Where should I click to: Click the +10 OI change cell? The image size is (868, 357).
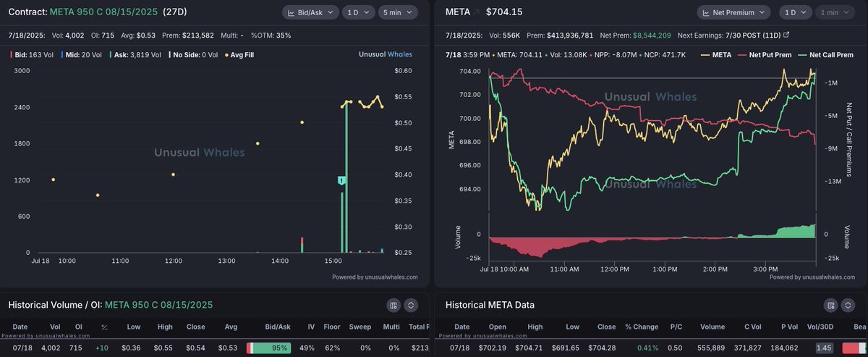coord(103,348)
